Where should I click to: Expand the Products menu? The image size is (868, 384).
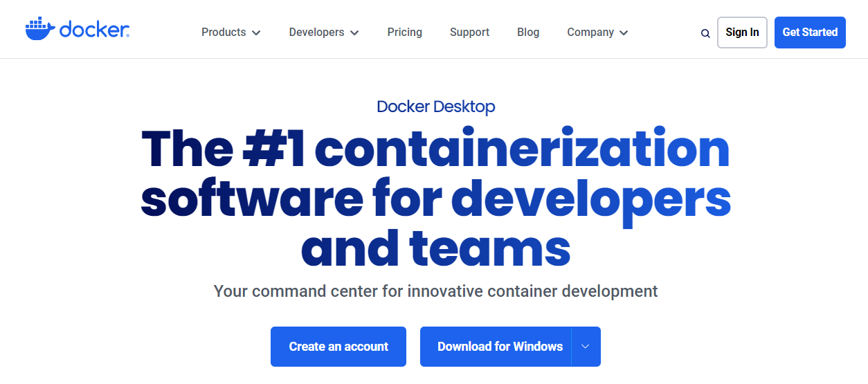pyautogui.click(x=231, y=32)
